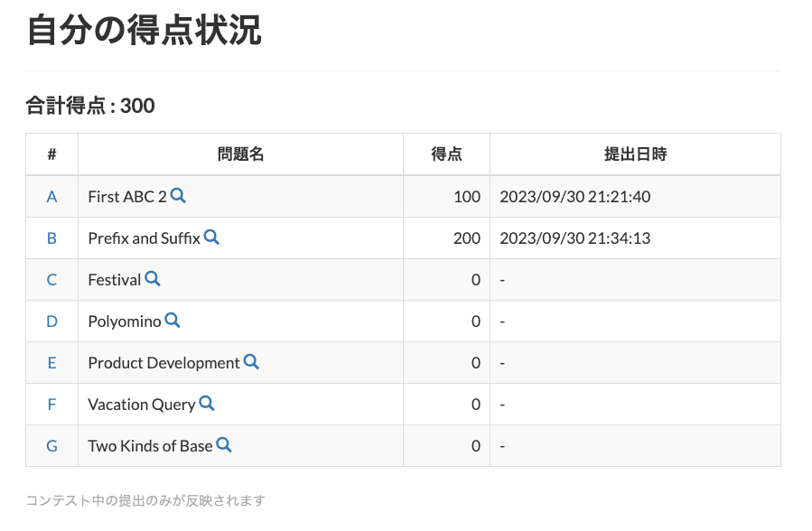Select problem letter A in the table
The width and height of the screenshot is (812, 531).
[x=51, y=196]
